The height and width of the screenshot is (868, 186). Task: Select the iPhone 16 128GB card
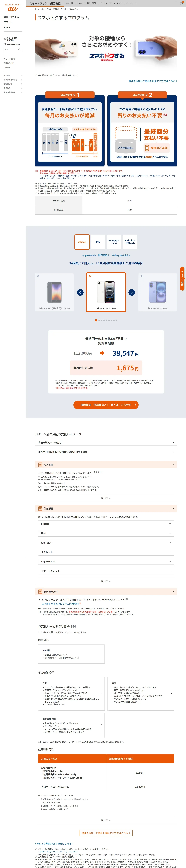(x=158, y=292)
